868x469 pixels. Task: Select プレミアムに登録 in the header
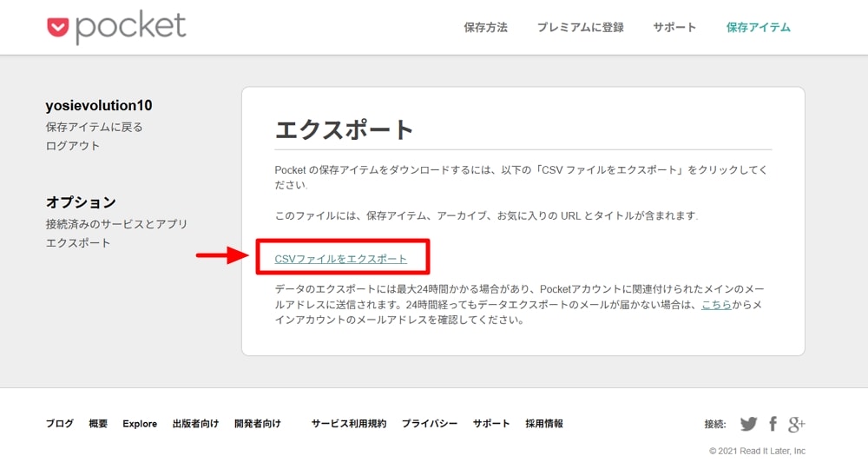pyautogui.click(x=580, y=28)
